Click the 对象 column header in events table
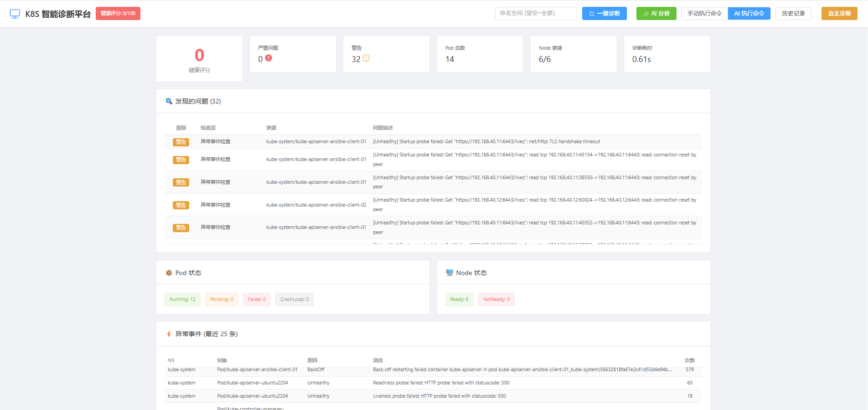This screenshot has width=868, height=410. (x=222, y=361)
